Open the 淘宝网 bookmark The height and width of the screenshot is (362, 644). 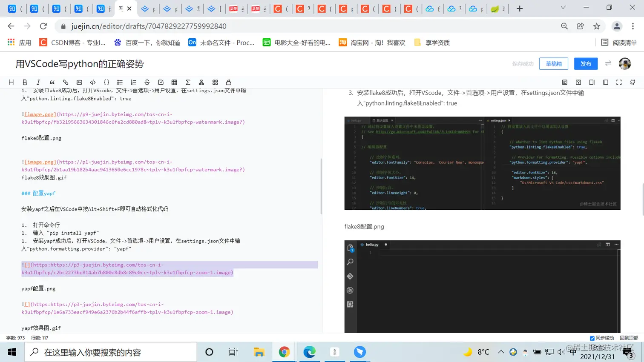(372, 43)
